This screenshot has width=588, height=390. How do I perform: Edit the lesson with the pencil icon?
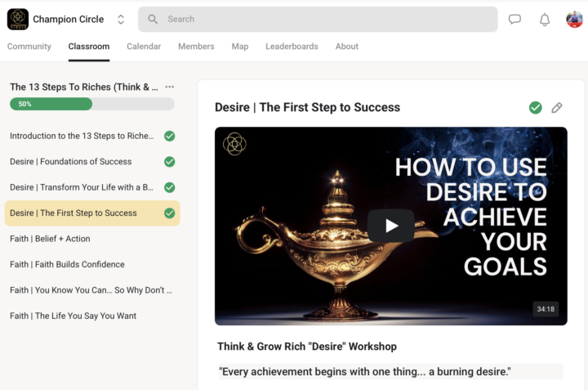coord(557,108)
